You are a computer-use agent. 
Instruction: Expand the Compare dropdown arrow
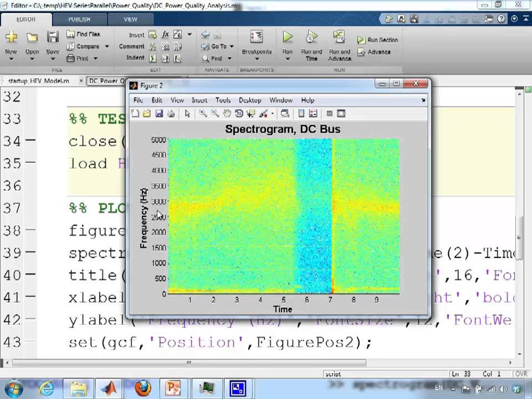107,46
